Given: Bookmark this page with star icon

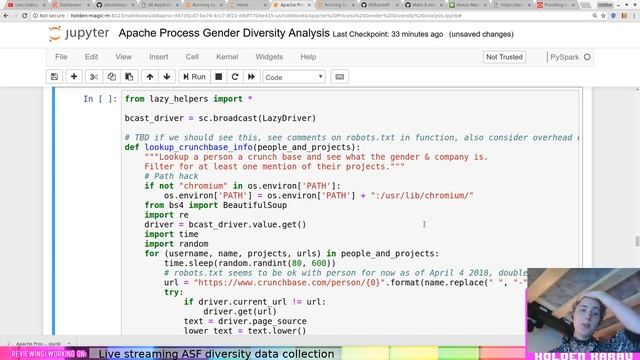Looking at the screenshot, I should (603, 16).
